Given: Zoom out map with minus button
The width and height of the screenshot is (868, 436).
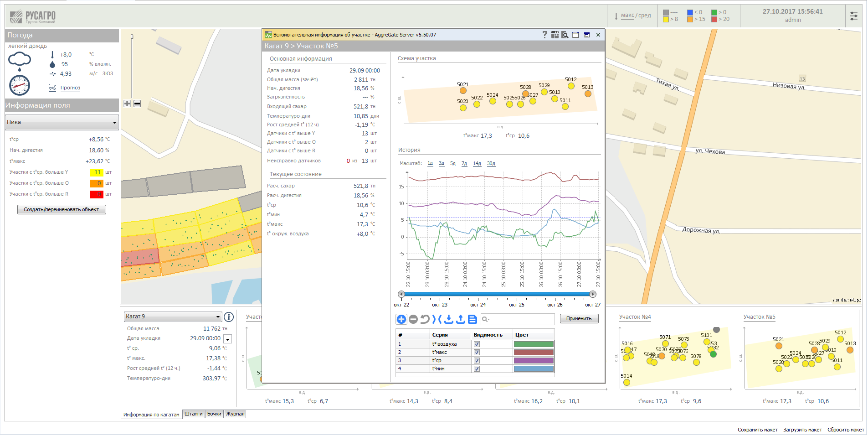Looking at the screenshot, I should pyautogui.click(x=137, y=104).
